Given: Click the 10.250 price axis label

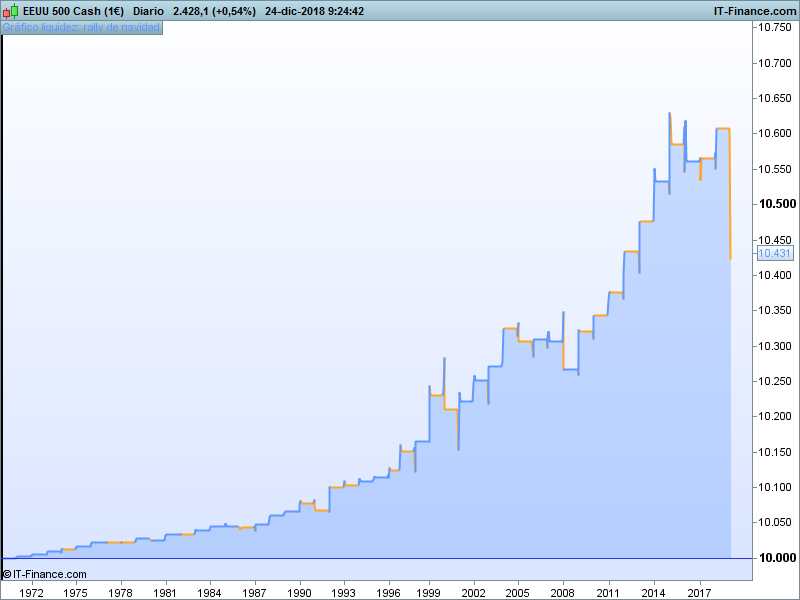Looking at the screenshot, I should pyautogui.click(x=776, y=381).
